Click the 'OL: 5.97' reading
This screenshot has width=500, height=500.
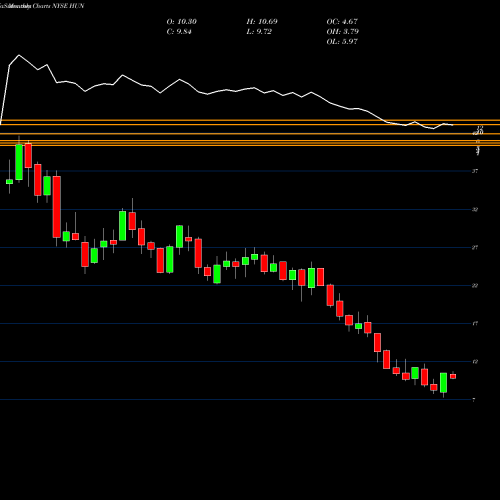tap(342, 42)
